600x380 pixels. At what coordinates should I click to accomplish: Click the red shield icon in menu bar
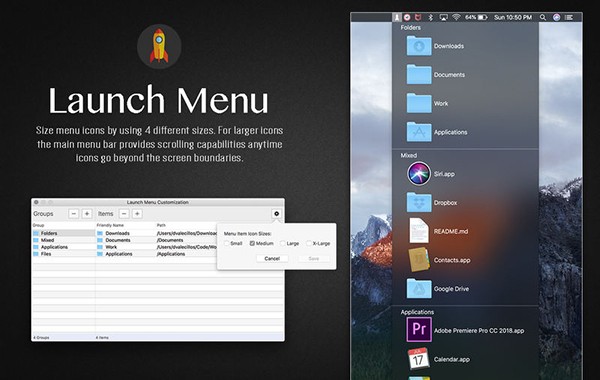[x=418, y=17]
